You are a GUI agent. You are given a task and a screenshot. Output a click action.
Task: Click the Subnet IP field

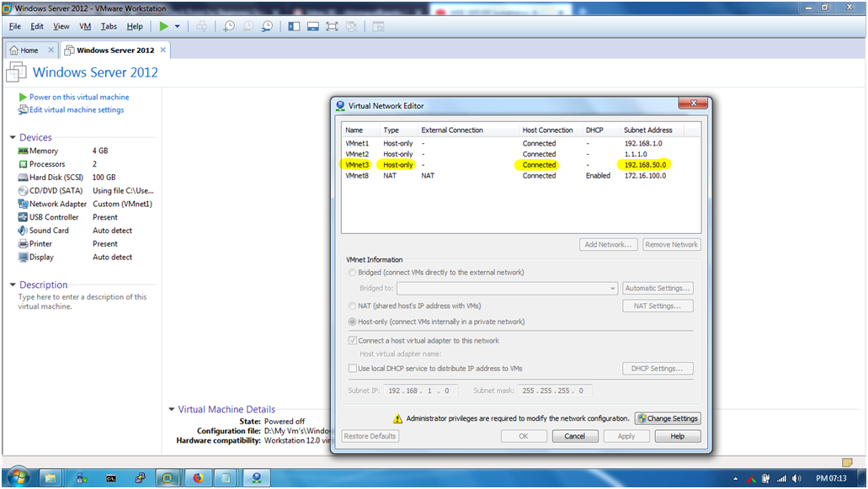[420, 391]
